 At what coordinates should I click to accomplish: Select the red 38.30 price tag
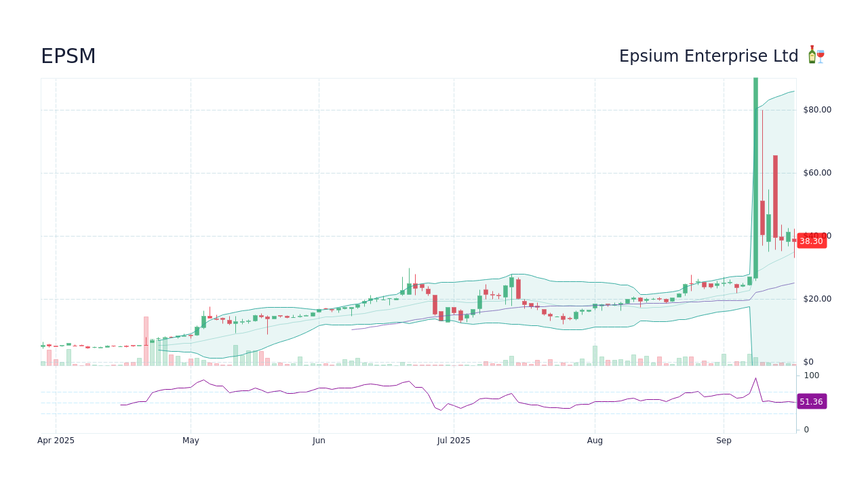[x=812, y=241]
